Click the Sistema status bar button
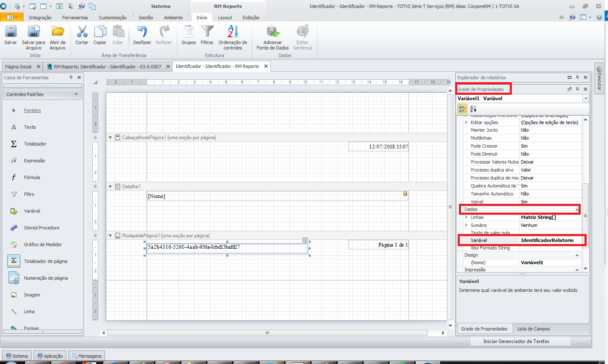Viewport: 608px width, 364px height. pyautogui.click(x=16, y=356)
